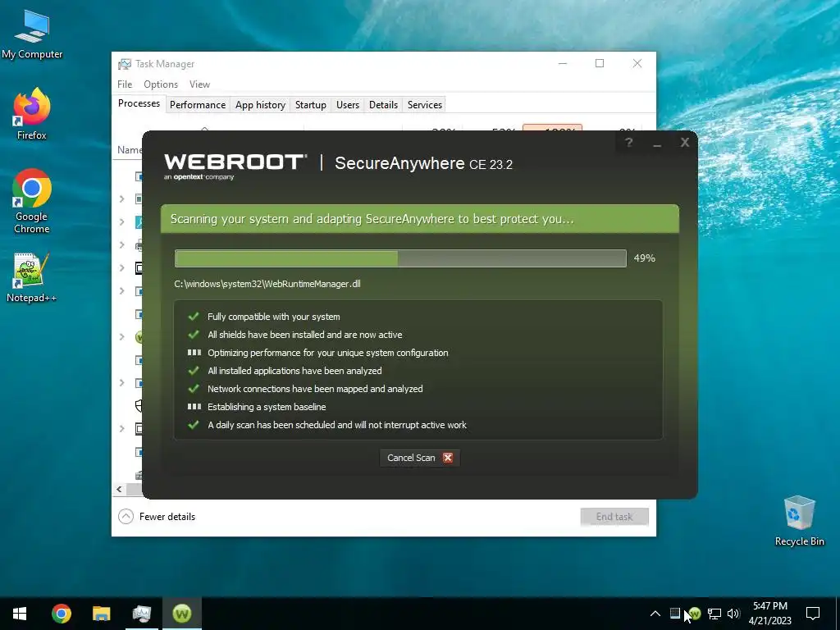Open the notification center icon
840x630 pixels.
813,614
